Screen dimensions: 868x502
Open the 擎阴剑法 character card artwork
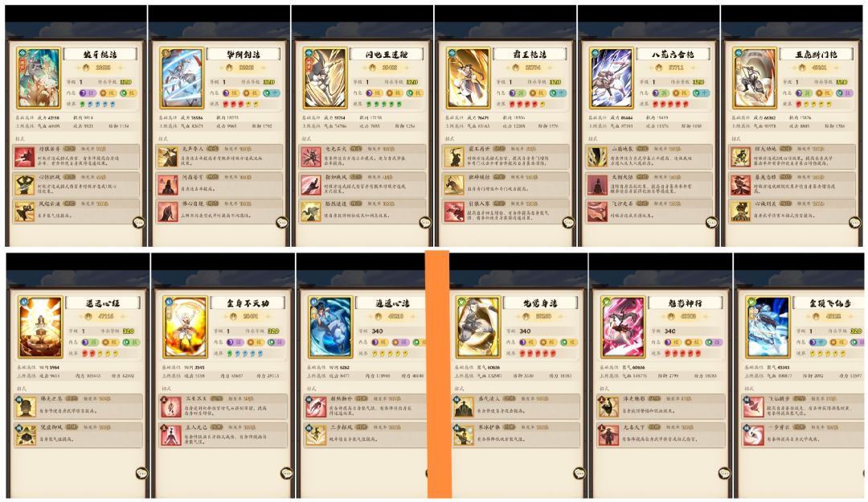pyautogui.click(x=182, y=78)
